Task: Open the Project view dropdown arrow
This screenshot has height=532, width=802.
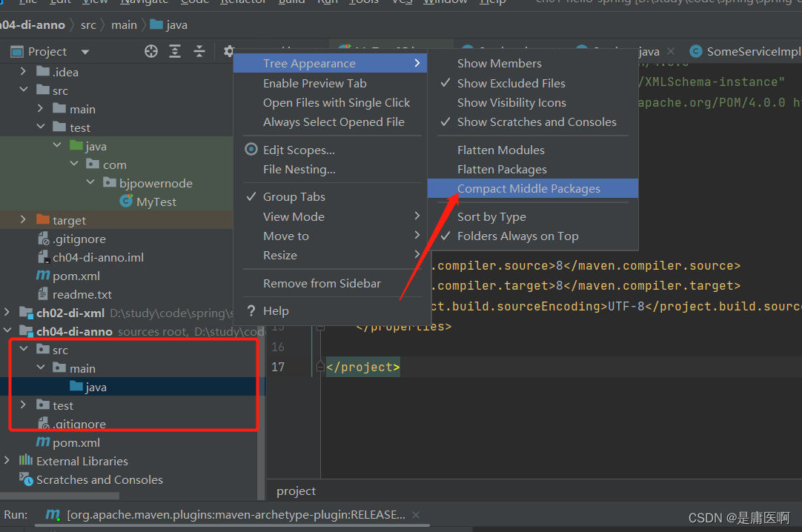Action: coord(85,52)
